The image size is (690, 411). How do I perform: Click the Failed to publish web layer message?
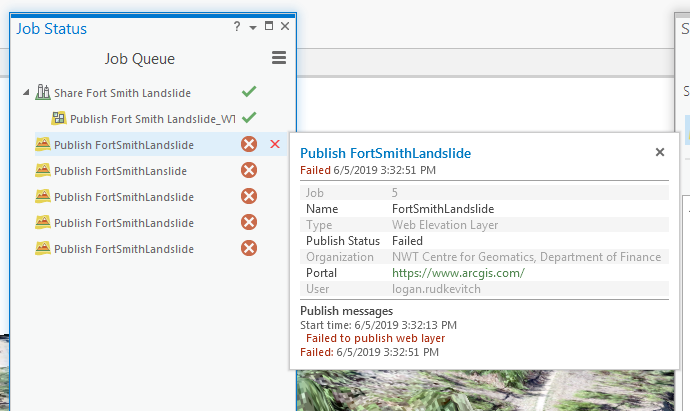pyautogui.click(x=375, y=338)
